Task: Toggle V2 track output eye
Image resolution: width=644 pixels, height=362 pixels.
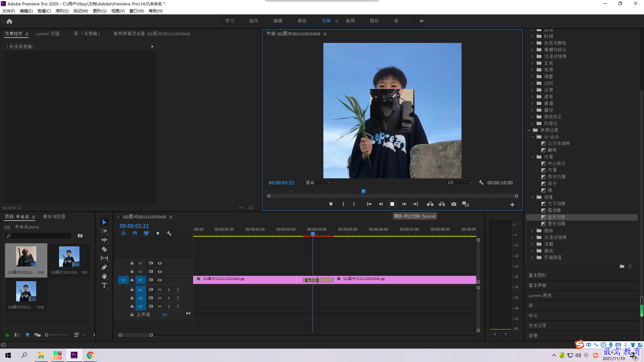Action: (x=160, y=271)
